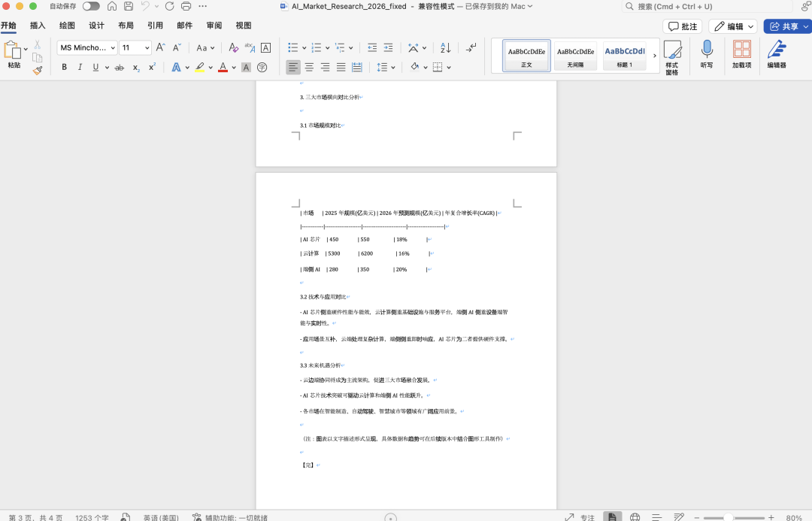Open the Review (审阅) tab
812x521 pixels.
point(214,26)
